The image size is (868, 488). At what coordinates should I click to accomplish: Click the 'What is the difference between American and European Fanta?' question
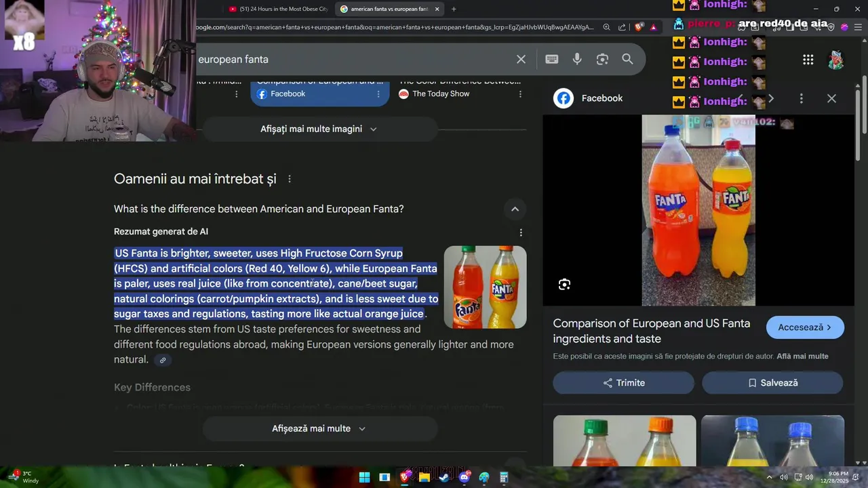[259, 209]
